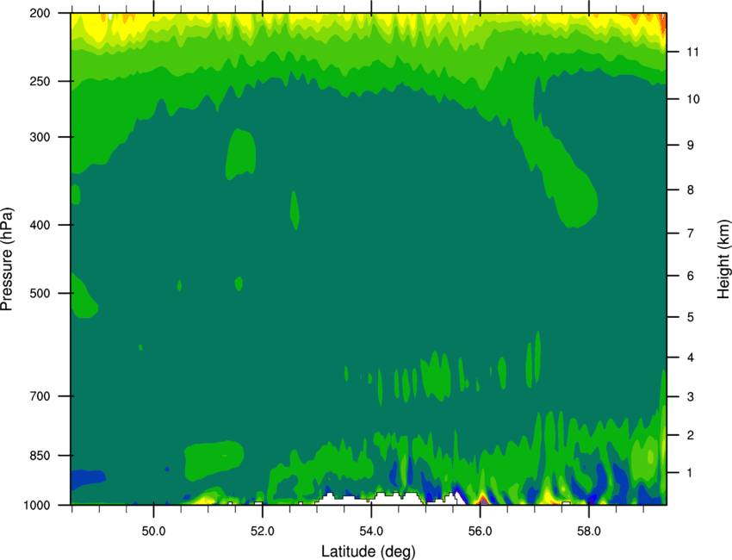
Task: Click the "Latitude (deg)" axis title
Action: click(x=368, y=551)
